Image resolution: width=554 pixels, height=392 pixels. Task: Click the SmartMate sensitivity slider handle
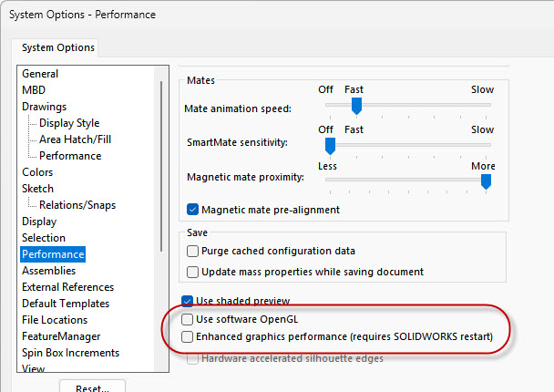click(x=330, y=144)
